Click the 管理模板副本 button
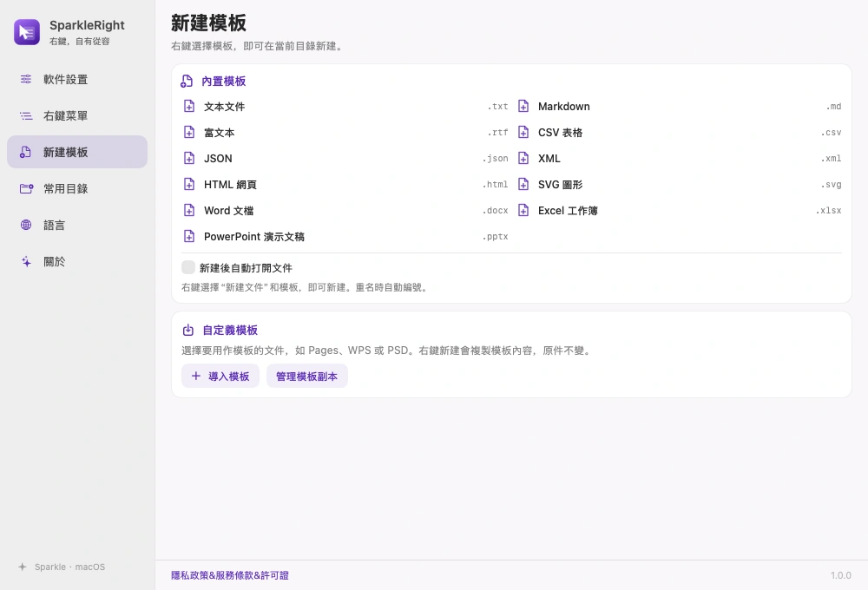 pos(306,377)
